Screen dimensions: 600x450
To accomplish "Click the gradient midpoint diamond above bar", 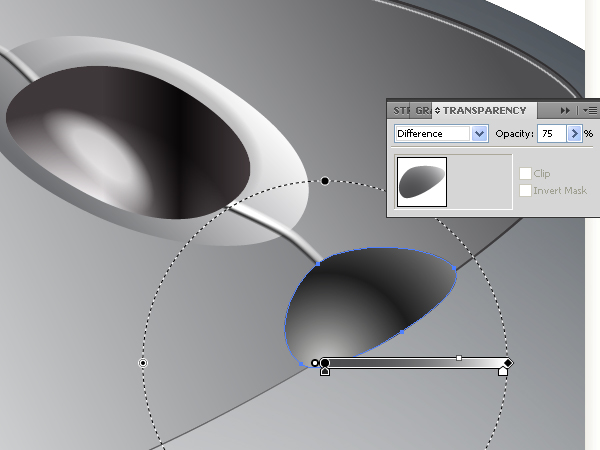I will [x=459, y=358].
